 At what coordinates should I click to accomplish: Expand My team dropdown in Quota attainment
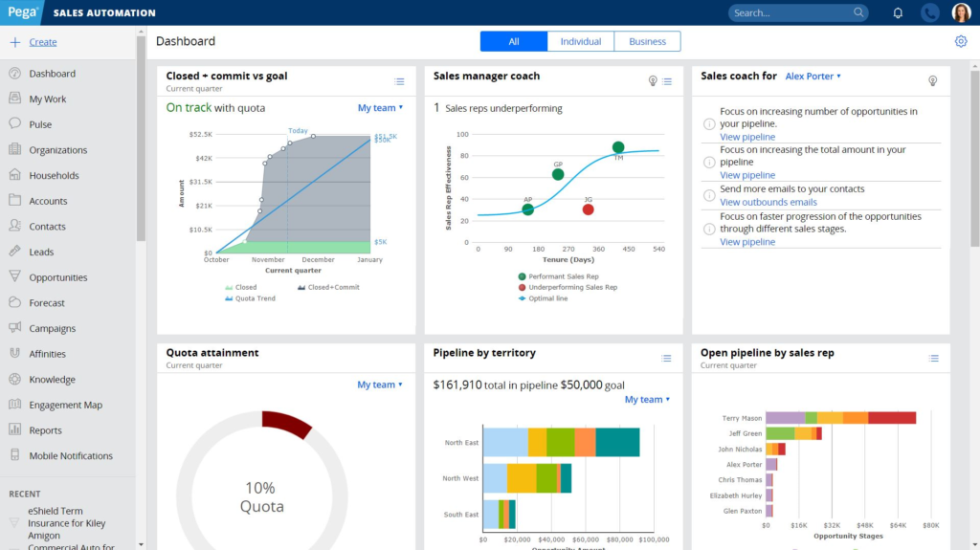[x=379, y=385]
